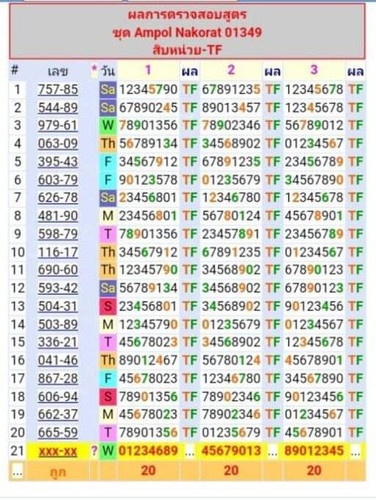Click the green W day badge in row 21

point(108,451)
